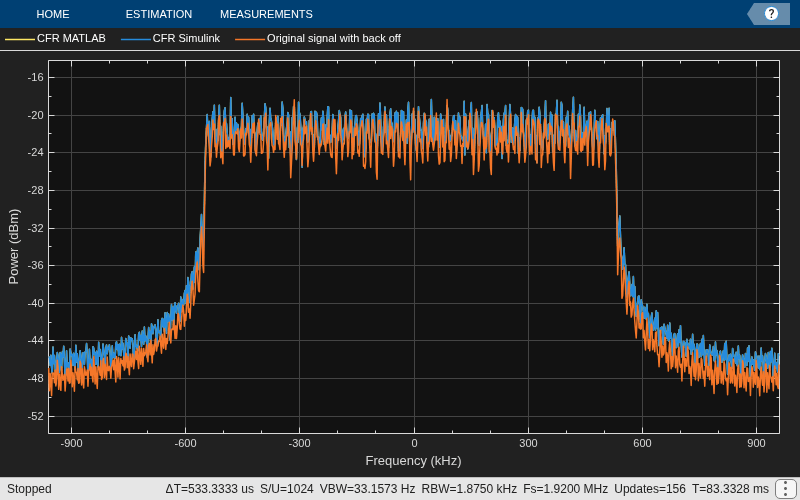
Task: Click the VBW=33.1573 Hz readout
Action: pos(367,489)
